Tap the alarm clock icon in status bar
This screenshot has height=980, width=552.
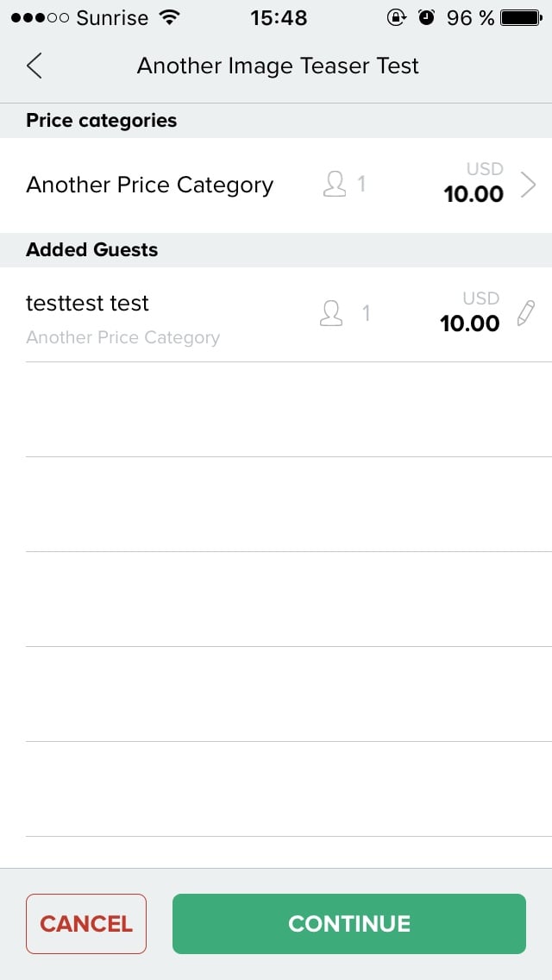(426, 18)
